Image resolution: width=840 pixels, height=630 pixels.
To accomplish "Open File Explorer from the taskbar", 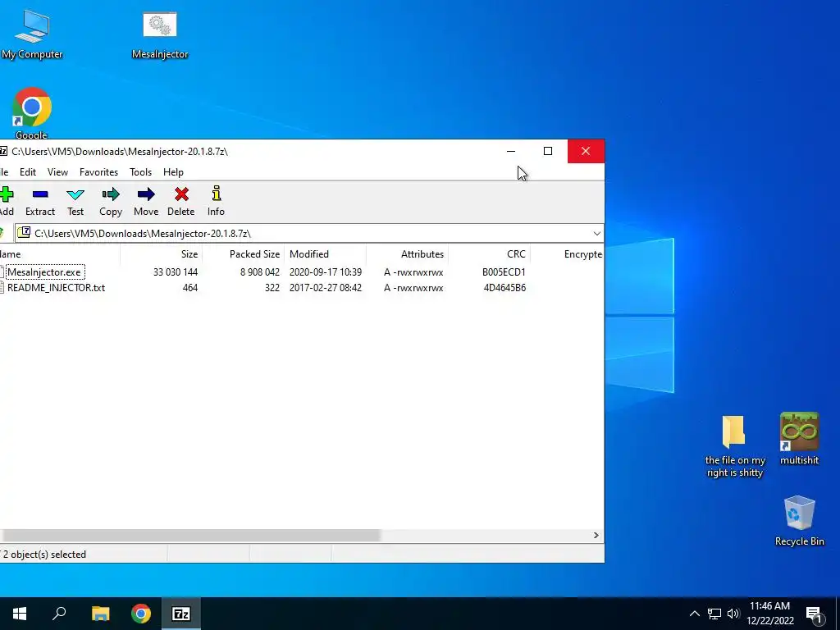I will point(100,614).
